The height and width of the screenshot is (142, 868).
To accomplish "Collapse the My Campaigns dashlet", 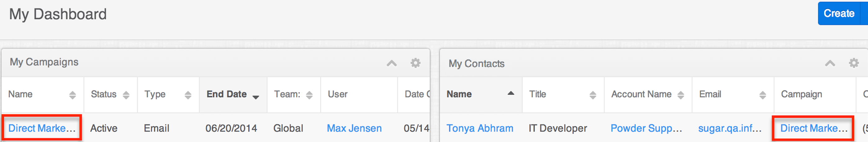I will click(x=391, y=63).
